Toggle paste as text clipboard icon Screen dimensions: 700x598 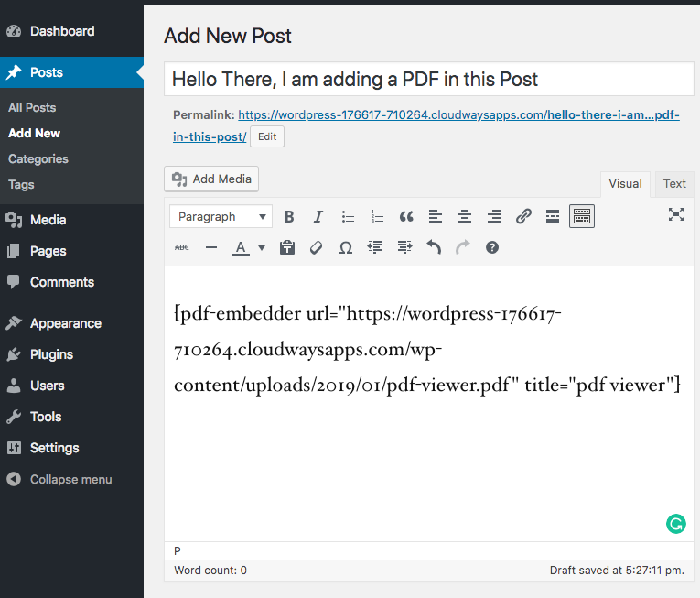tap(287, 247)
